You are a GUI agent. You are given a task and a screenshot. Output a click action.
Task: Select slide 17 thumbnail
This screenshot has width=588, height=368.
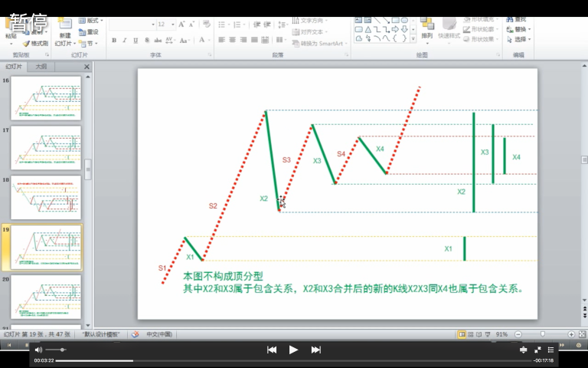pos(46,147)
